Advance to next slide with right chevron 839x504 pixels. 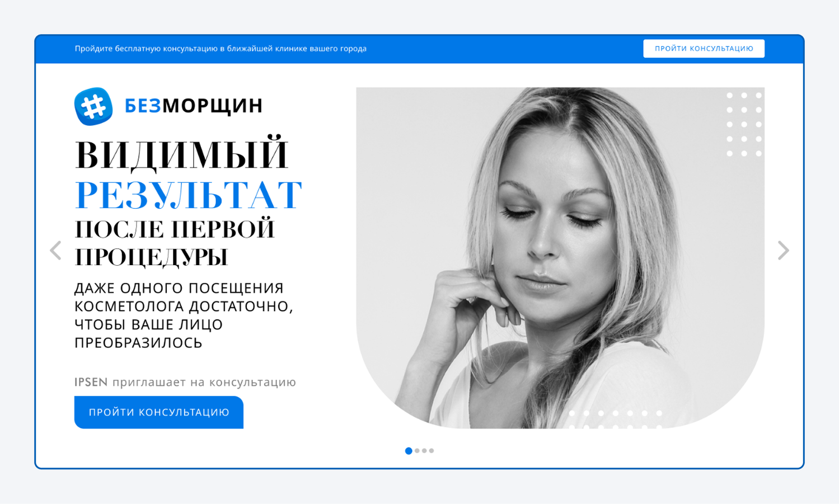pos(783,251)
